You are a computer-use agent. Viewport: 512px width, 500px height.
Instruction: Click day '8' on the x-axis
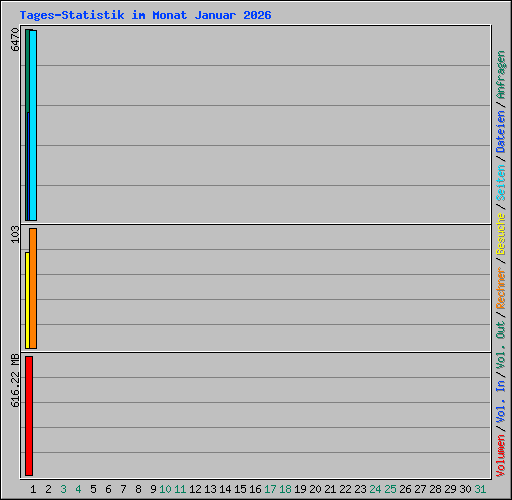(138, 489)
